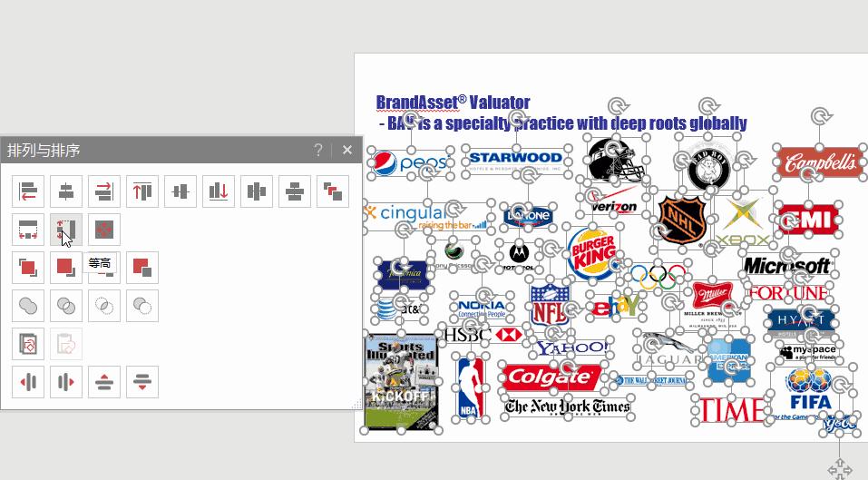The width and height of the screenshot is (868, 480).
Task: Click the distribute vertically icon
Action: [295, 191]
